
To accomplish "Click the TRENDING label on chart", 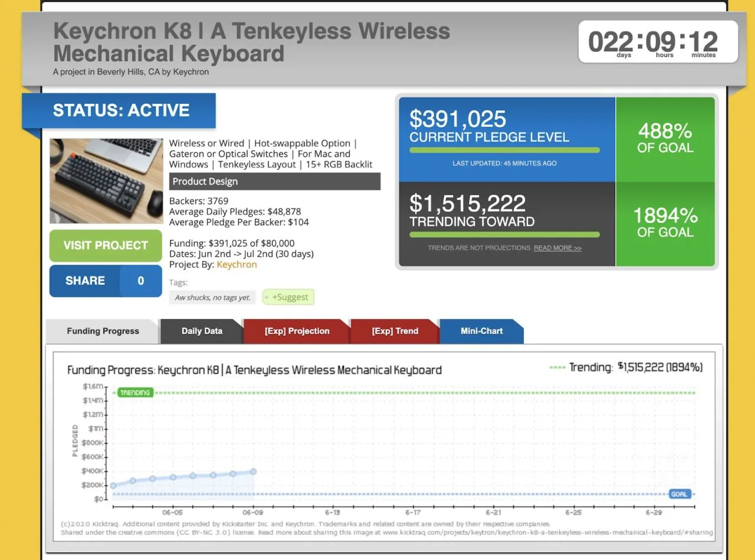I will [135, 393].
